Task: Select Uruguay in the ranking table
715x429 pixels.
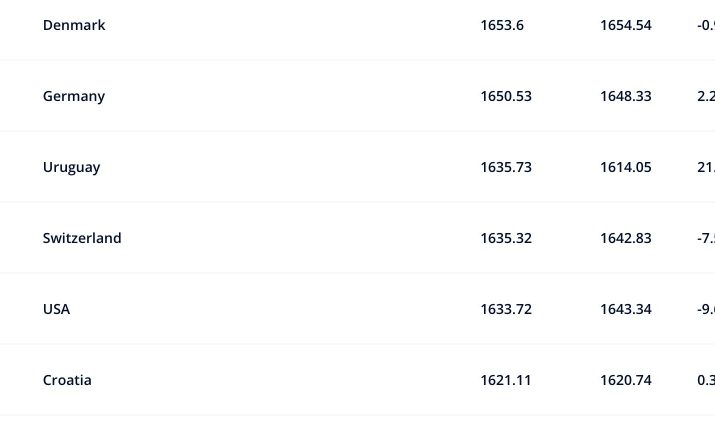Action: coord(72,167)
